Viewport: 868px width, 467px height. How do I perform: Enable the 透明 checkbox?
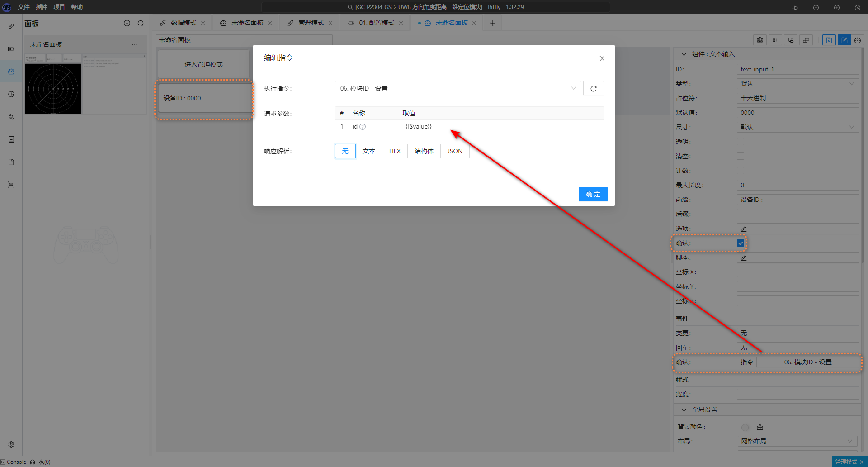click(x=741, y=142)
